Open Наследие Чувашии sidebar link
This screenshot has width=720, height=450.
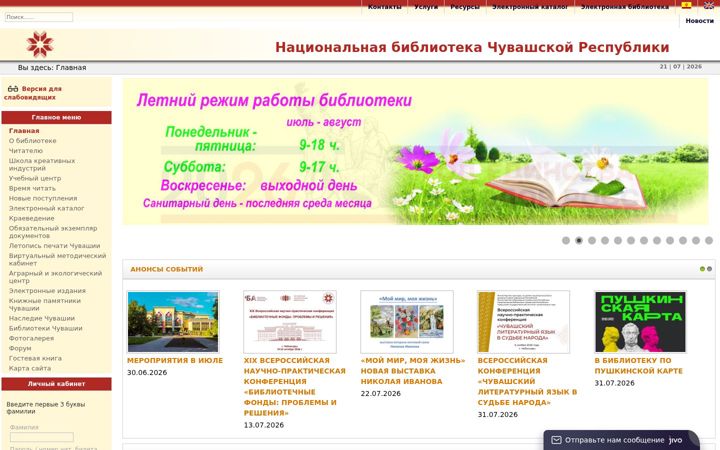42,318
